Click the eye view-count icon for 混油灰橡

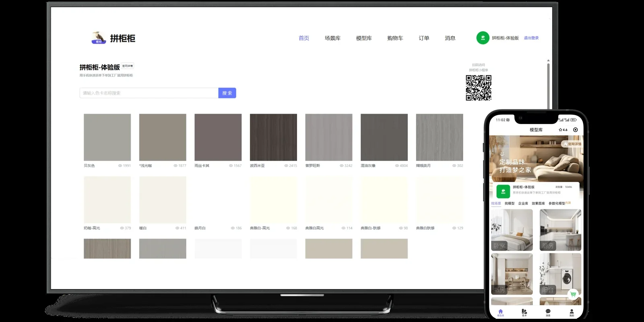tap(397, 165)
